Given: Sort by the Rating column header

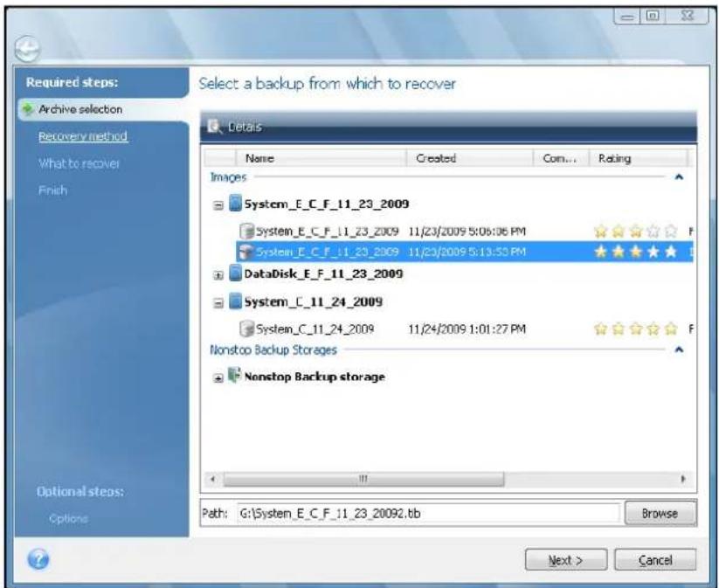Looking at the screenshot, I should [x=638, y=158].
